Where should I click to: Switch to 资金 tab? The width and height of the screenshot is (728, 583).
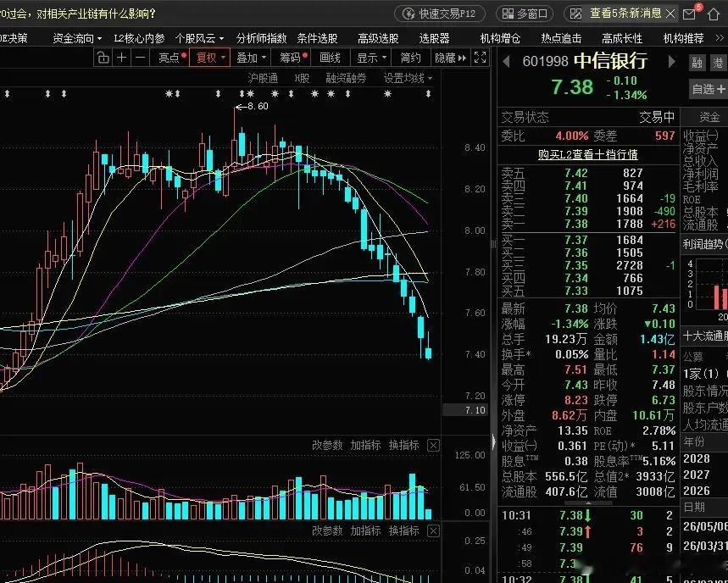coord(709,117)
